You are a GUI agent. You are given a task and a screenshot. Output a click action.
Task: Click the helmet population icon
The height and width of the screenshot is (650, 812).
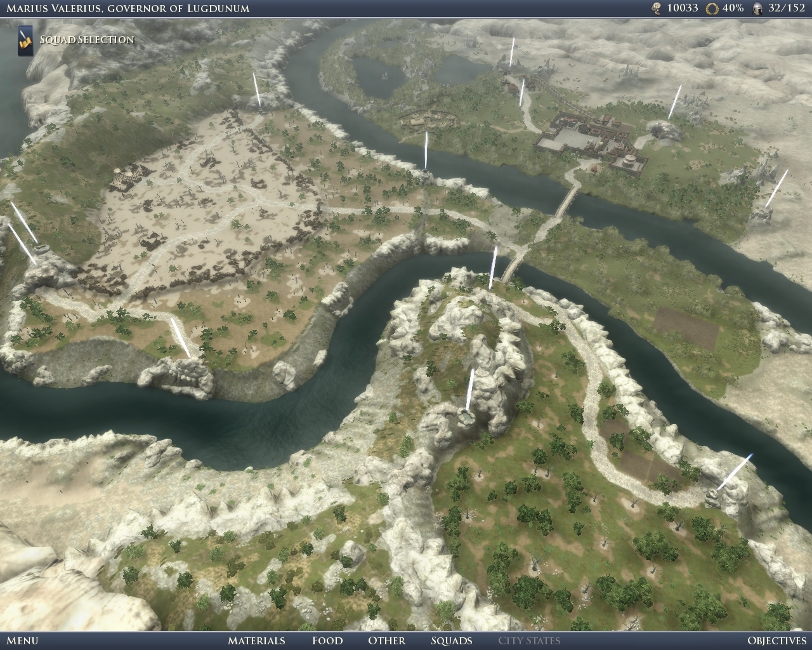point(757,8)
